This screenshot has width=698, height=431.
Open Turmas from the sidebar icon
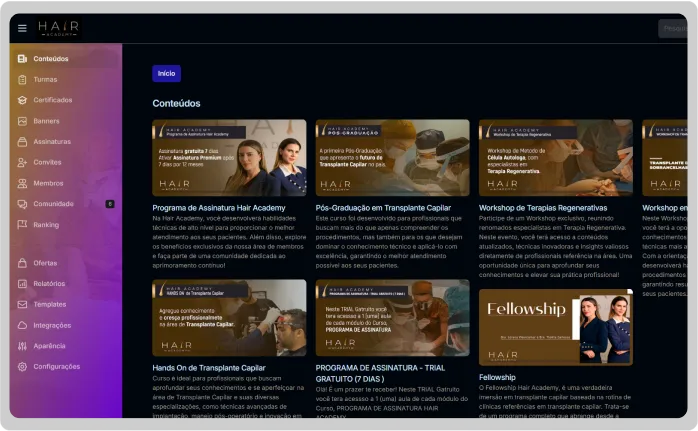[x=22, y=79]
